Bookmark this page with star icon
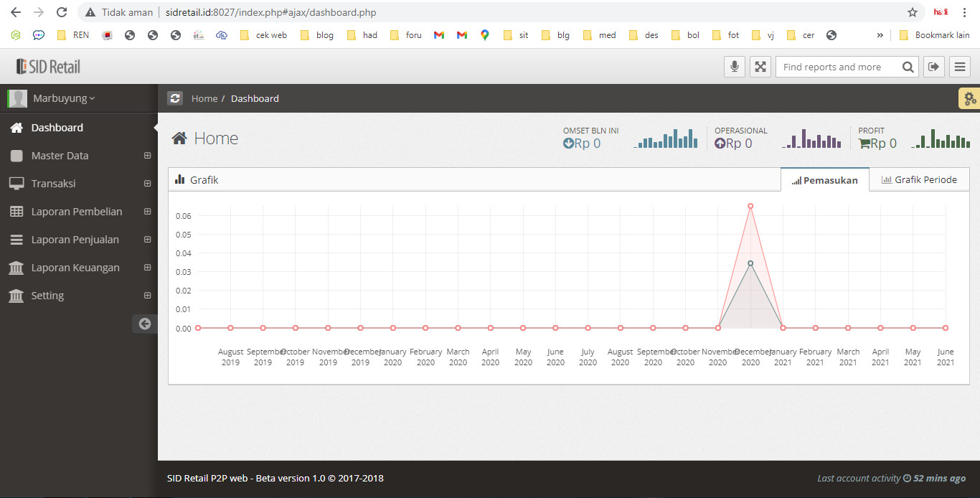This screenshot has height=498, width=980. click(912, 12)
